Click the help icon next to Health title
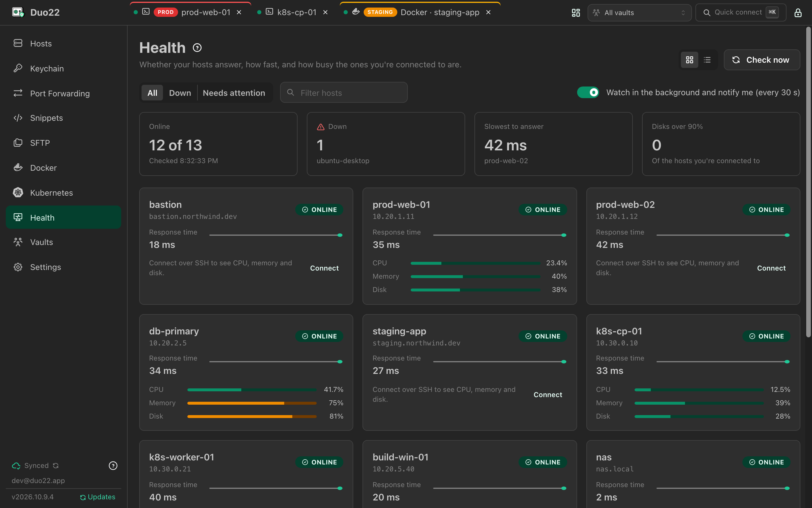Screen dimensions: 812x508 [197, 48]
